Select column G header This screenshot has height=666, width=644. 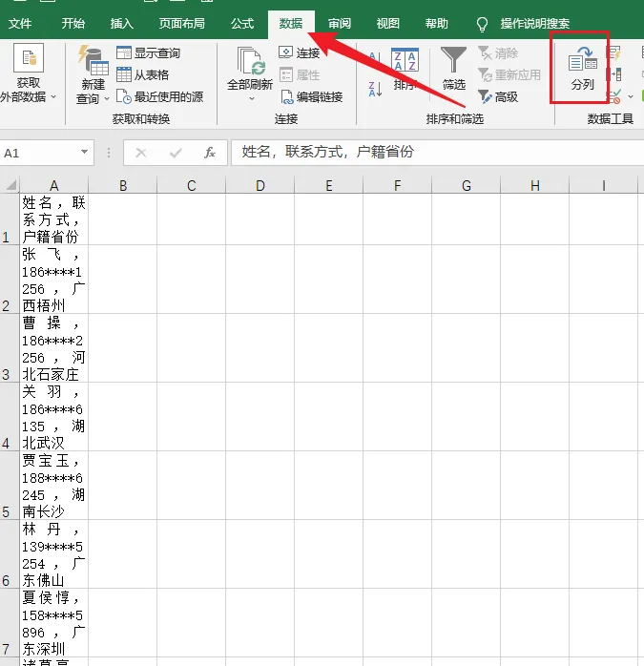(466, 185)
